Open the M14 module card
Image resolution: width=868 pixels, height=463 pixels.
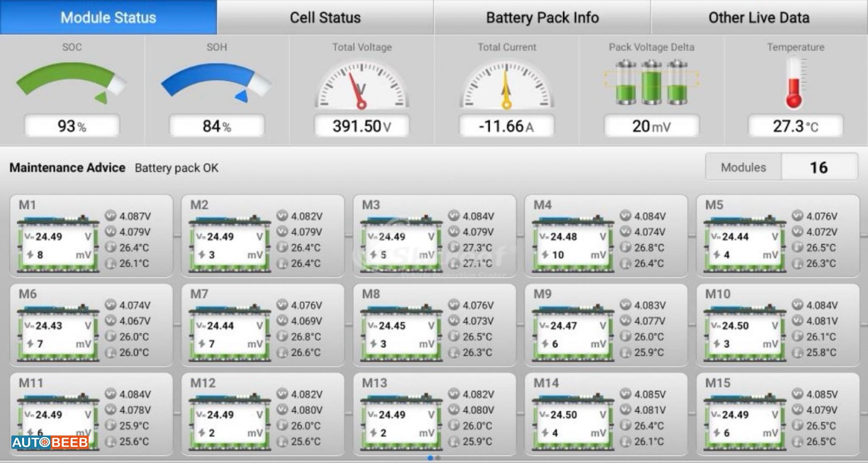[606, 414]
